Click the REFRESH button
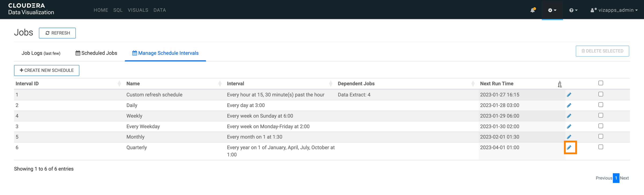The width and height of the screenshot is (644, 195). (x=57, y=33)
